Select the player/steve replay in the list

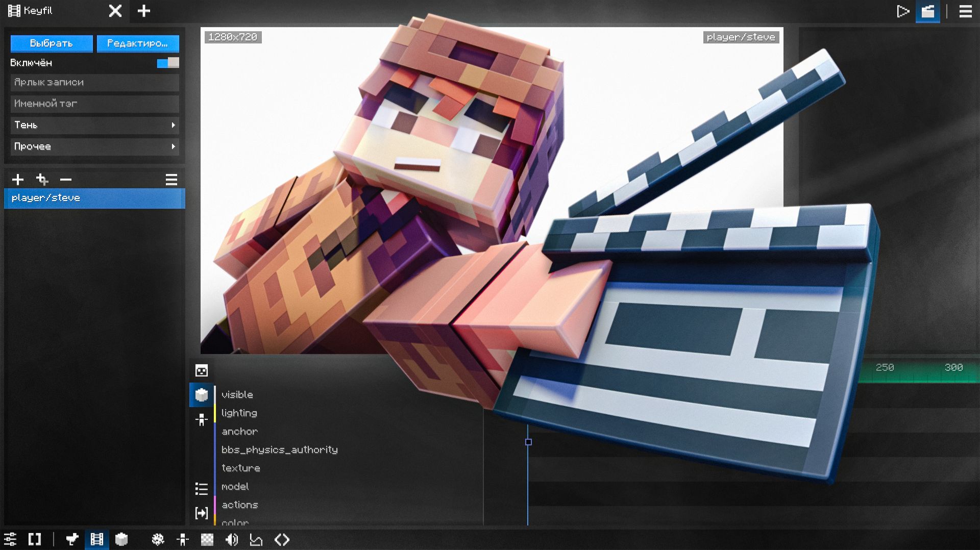(94, 198)
